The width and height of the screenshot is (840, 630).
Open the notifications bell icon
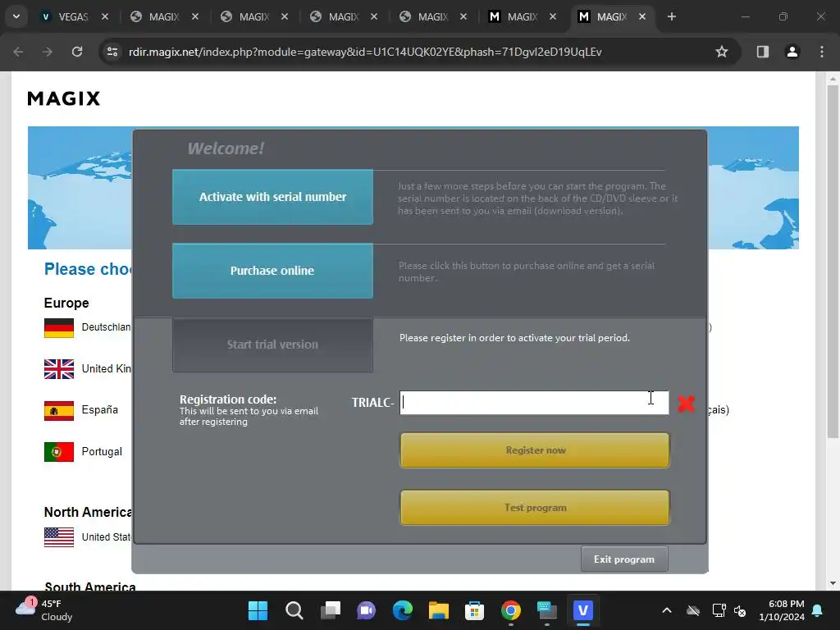pyautogui.click(x=818, y=610)
